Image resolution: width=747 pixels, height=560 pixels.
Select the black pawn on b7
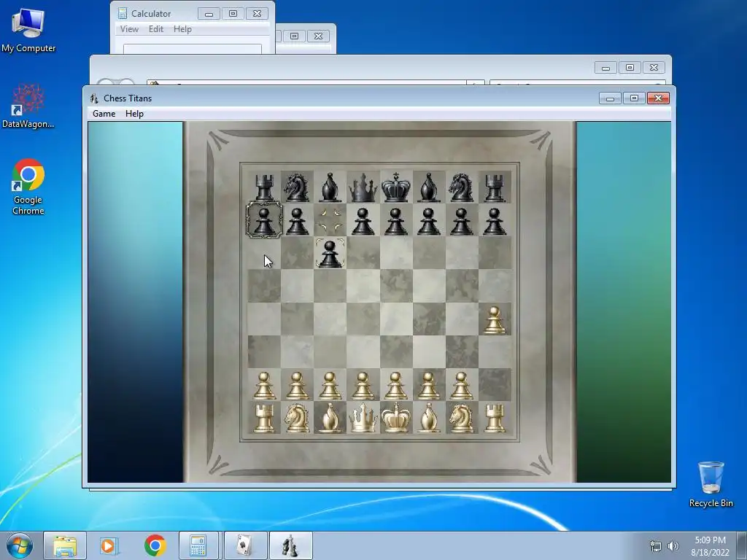297,222
